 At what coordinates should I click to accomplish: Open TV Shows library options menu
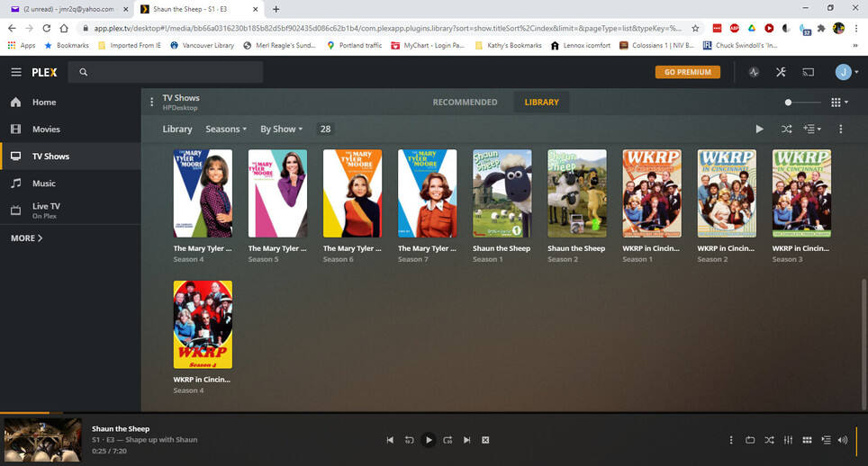[x=151, y=103]
